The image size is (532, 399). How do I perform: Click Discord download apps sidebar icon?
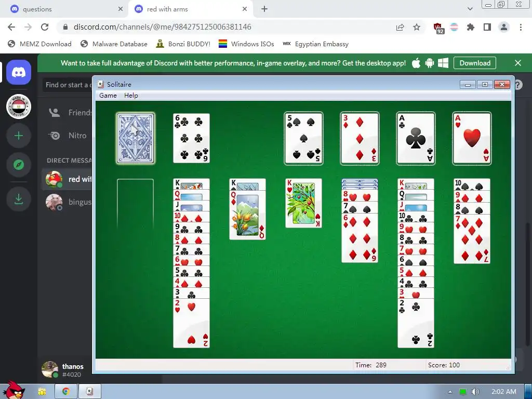pyautogui.click(x=19, y=199)
